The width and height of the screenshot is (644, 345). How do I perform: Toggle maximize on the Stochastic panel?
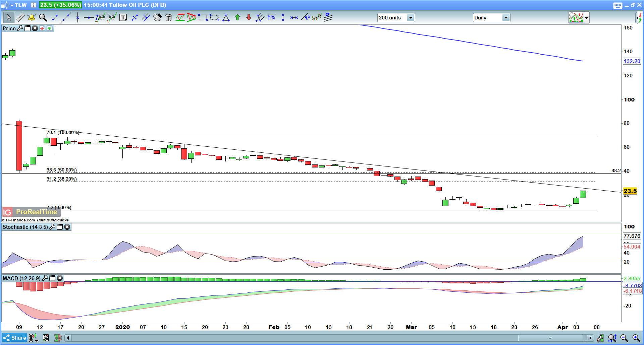pyautogui.click(x=60, y=227)
